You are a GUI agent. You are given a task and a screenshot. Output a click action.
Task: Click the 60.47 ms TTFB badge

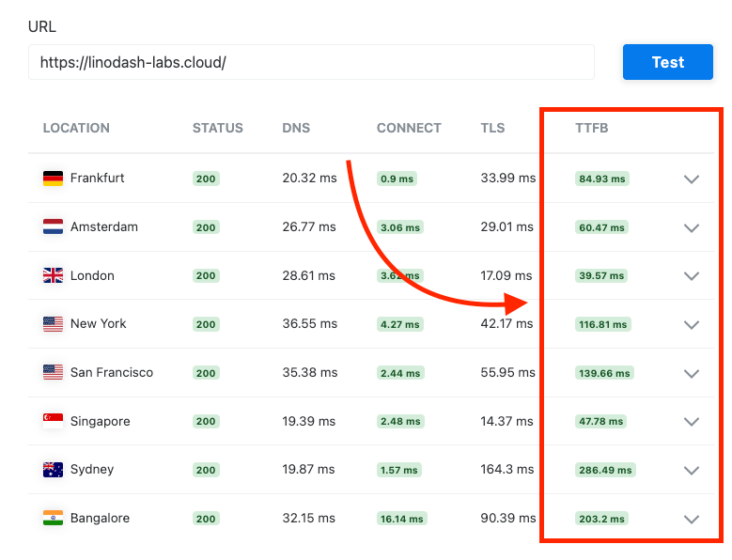tap(601, 227)
